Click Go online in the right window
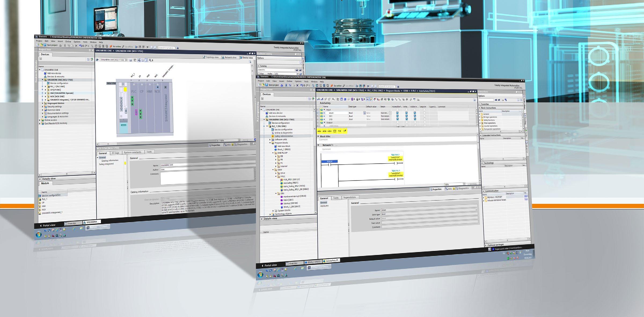644x317 pixels. click(336, 86)
